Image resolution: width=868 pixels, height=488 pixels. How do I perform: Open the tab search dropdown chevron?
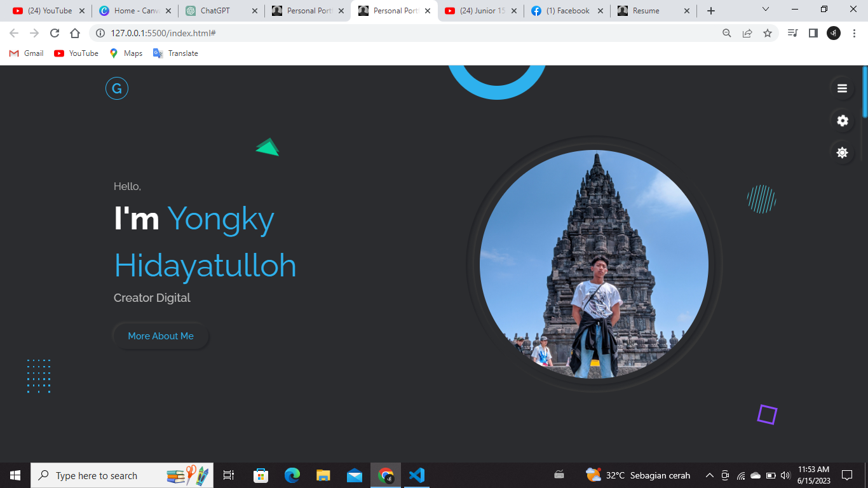(x=765, y=10)
